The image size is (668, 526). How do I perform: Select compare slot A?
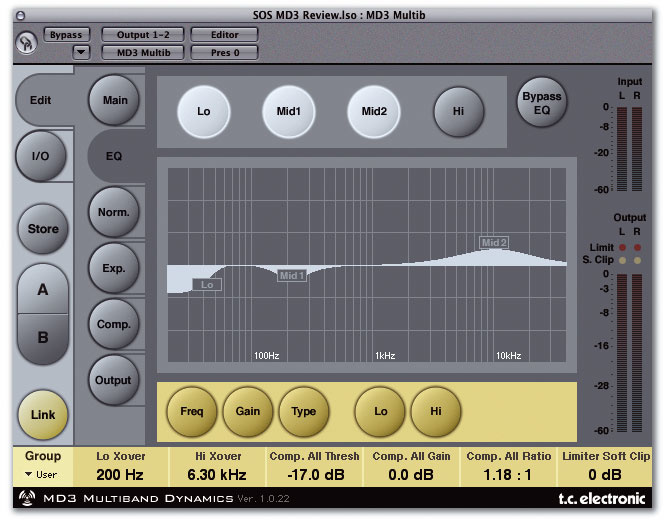[43, 290]
